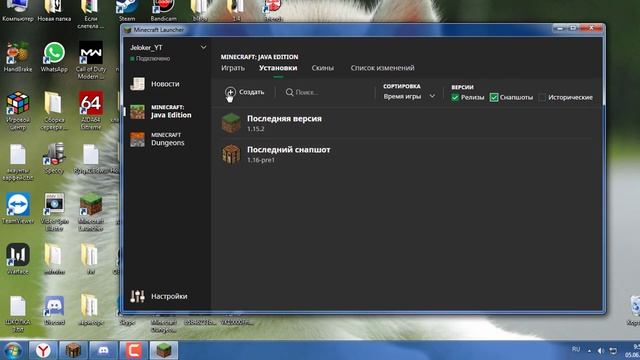
Task: Click the Сборка сервера desktop folder
Action: (x=54, y=111)
